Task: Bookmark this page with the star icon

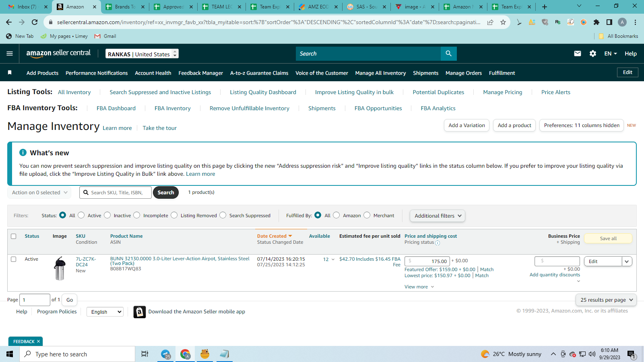Action: [503, 22]
